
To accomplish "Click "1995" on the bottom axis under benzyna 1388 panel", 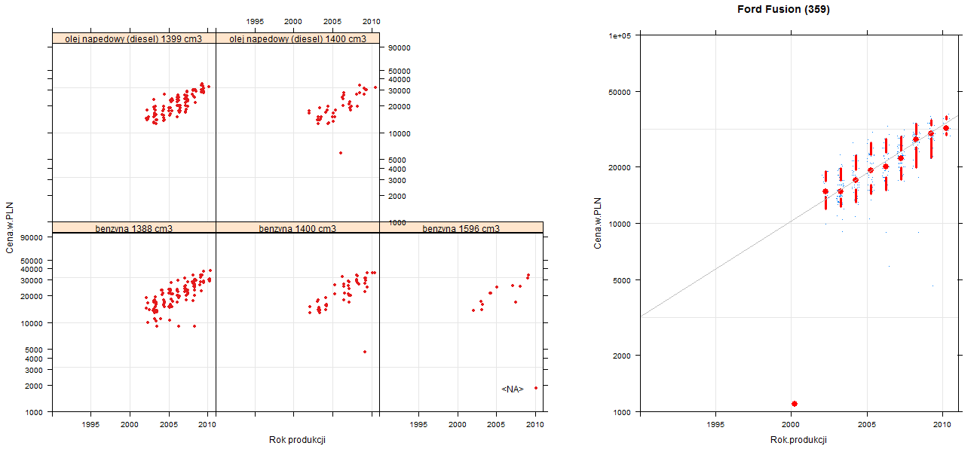I will [x=91, y=425].
